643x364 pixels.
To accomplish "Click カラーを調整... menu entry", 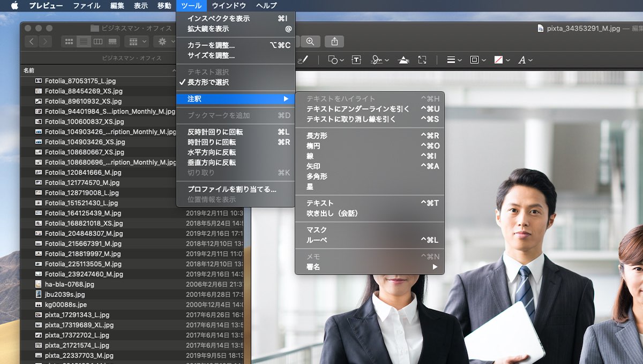I will click(211, 45).
